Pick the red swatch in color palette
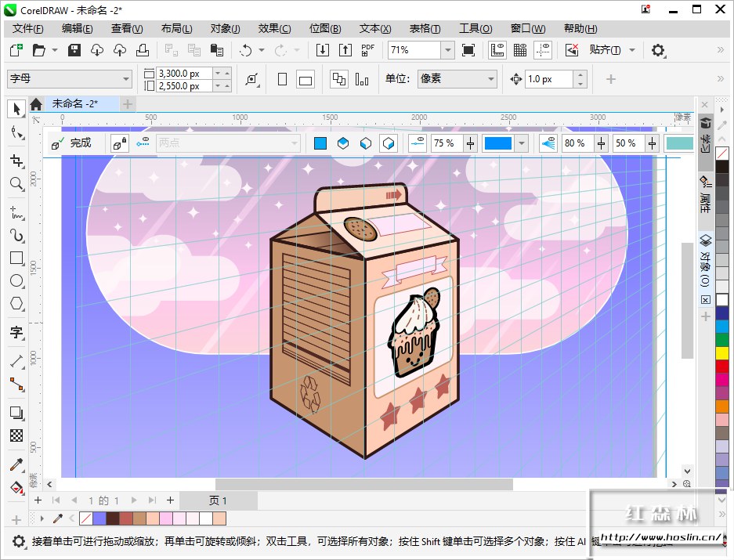The width and height of the screenshot is (734, 560). click(x=722, y=367)
